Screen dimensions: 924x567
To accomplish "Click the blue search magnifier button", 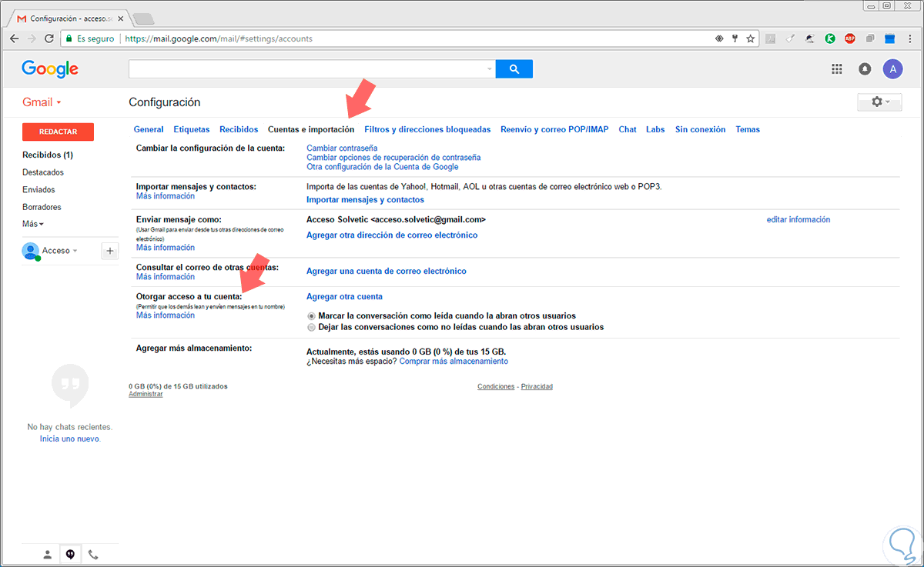I will [x=514, y=68].
